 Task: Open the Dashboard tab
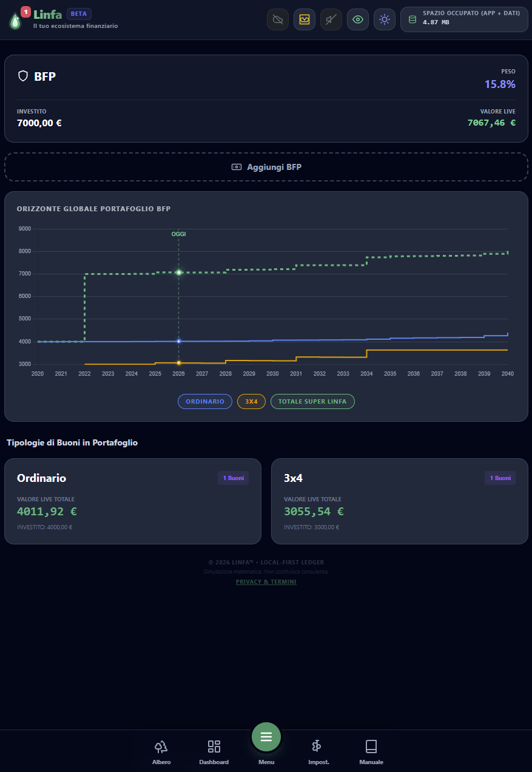click(x=214, y=752)
